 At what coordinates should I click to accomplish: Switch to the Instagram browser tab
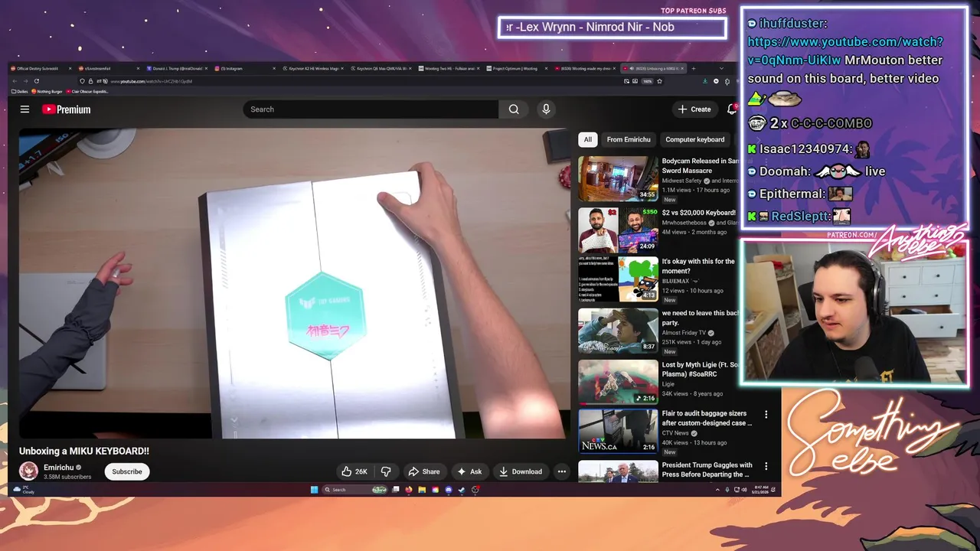245,68
